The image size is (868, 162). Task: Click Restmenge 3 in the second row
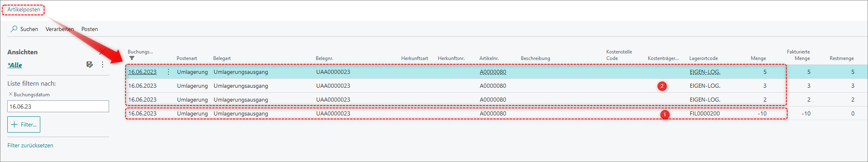[853, 86]
